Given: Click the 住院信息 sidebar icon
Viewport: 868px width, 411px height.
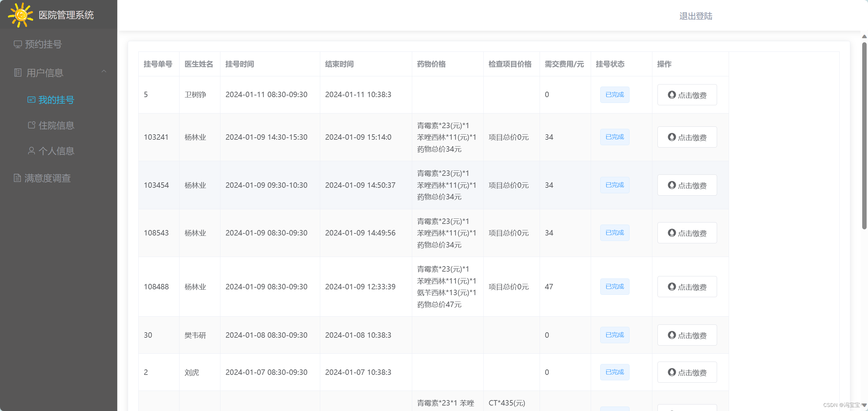Looking at the screenshot, I should 31,125.
